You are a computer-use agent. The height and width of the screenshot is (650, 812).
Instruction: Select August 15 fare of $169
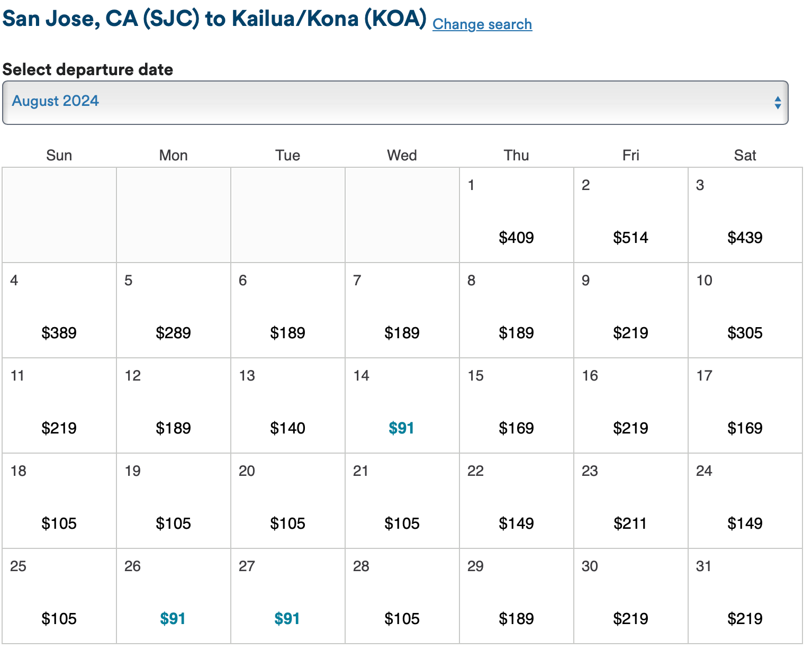pyautogui.click(x=516, y=428)
